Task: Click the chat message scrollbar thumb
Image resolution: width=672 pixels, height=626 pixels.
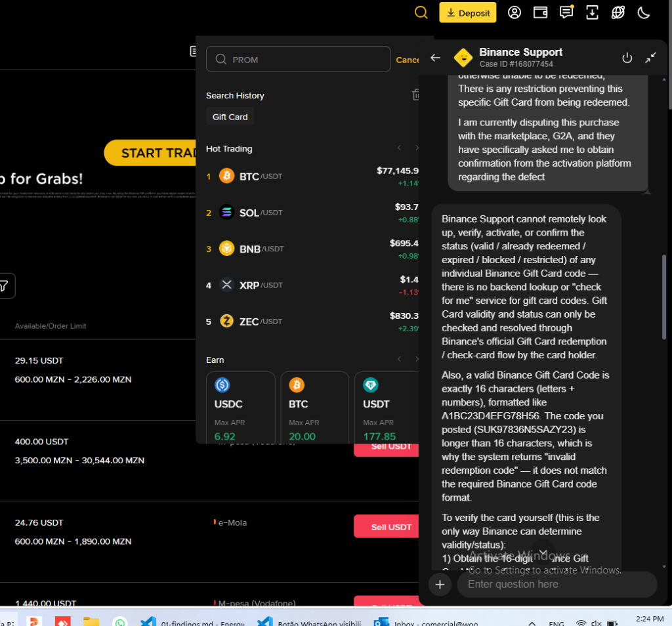Action: pyautogui.click(x=664, y=297)
